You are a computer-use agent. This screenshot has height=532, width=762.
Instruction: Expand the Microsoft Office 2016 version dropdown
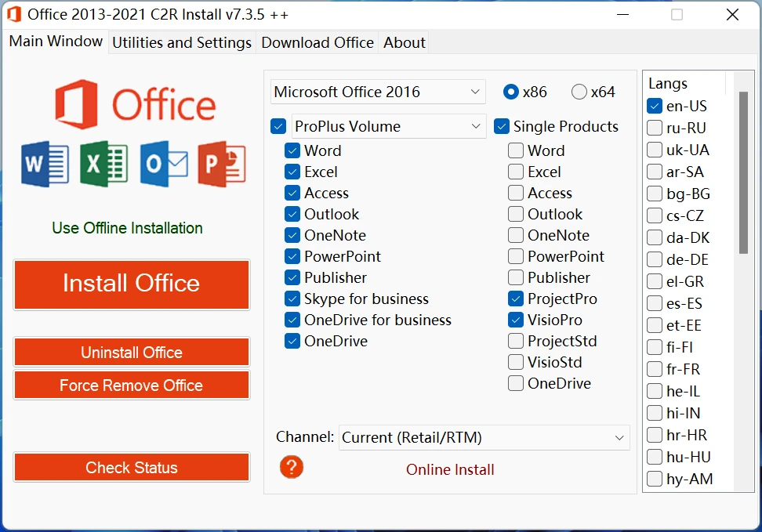coord(378,92)
